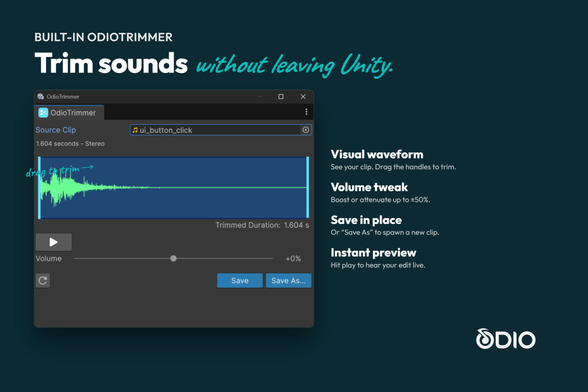Screen dimensions: 588x392
Task: Open the three-dot tab options menu
Action: point(306,112)
